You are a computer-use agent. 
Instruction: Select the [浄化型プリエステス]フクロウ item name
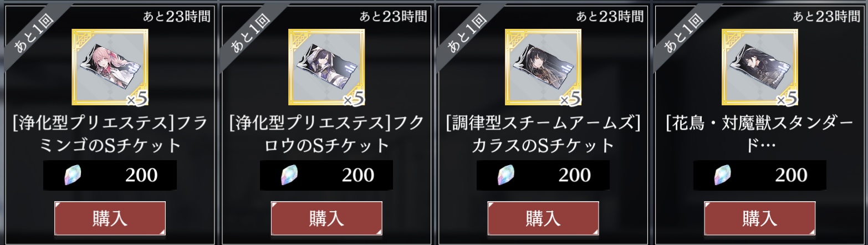[x=326, y=134]
